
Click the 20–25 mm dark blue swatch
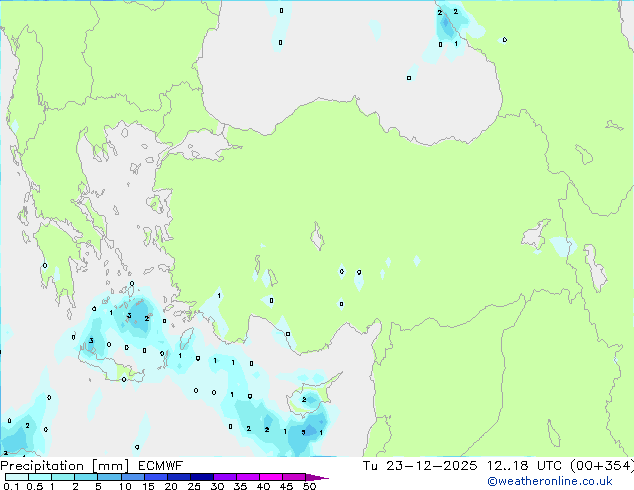pos(179,477)
